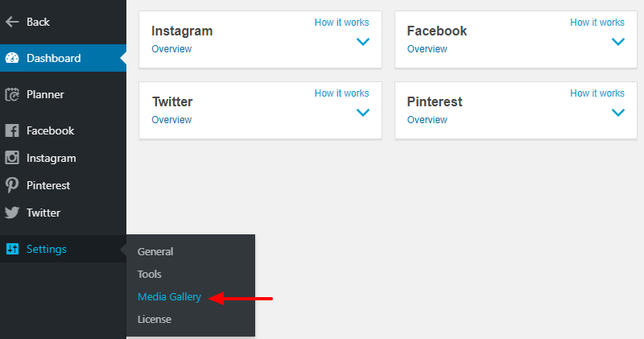
Task: Open How it works link for Pinterest
Action: click(597, 93)
